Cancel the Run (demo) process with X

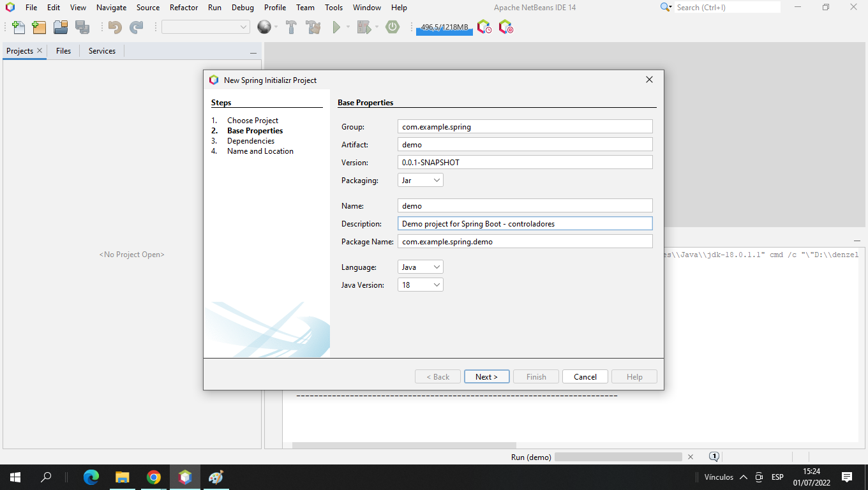[x=690, y=457]
